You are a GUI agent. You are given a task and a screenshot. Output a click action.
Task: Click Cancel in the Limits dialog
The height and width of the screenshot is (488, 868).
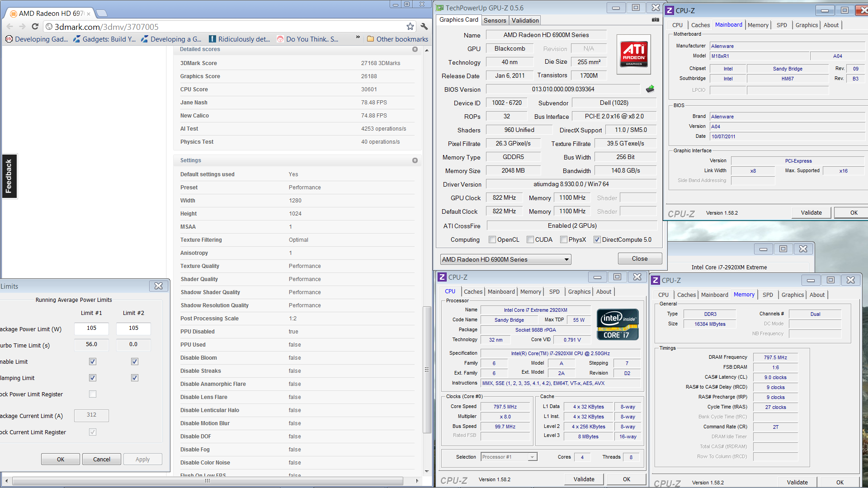click(x=102, y=459)
